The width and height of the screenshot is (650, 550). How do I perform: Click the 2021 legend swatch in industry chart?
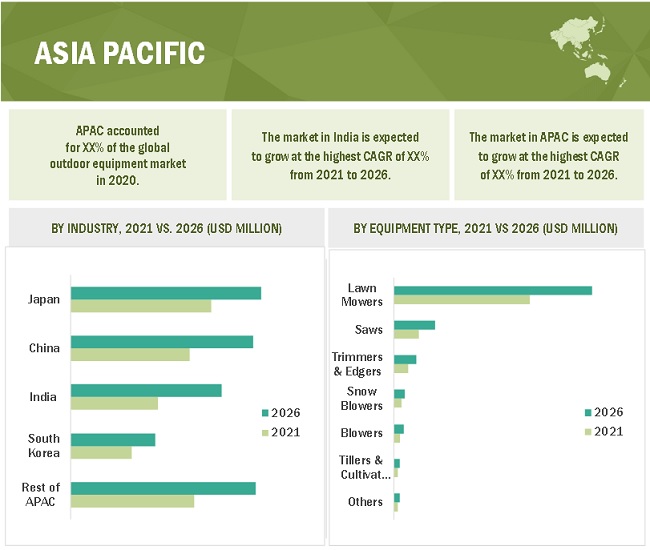click(x=265, y=433)
